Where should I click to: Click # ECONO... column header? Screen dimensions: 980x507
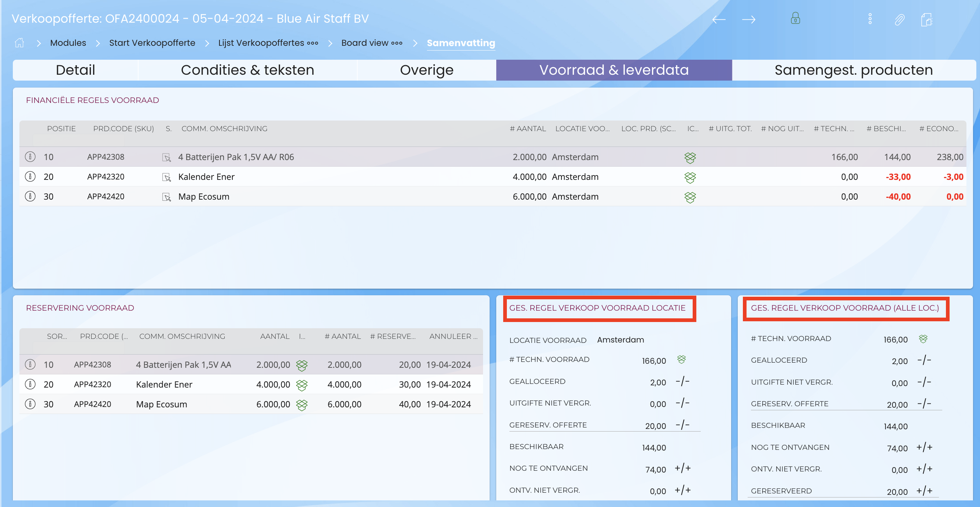coord(939,129)
